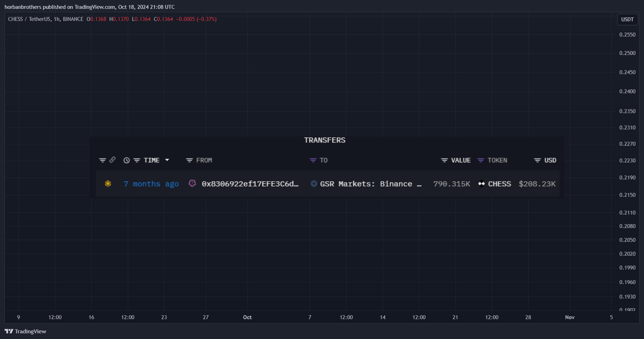Click the 0.2150 price axis label
Screen dimensions: 644x339
coord(627,195)
